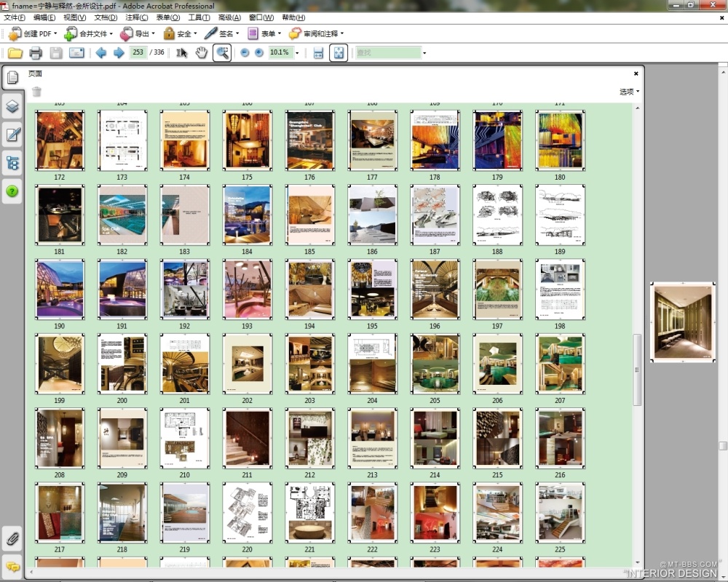
Task: Click the Email envelope icon
Action: [x=76, y=52]
